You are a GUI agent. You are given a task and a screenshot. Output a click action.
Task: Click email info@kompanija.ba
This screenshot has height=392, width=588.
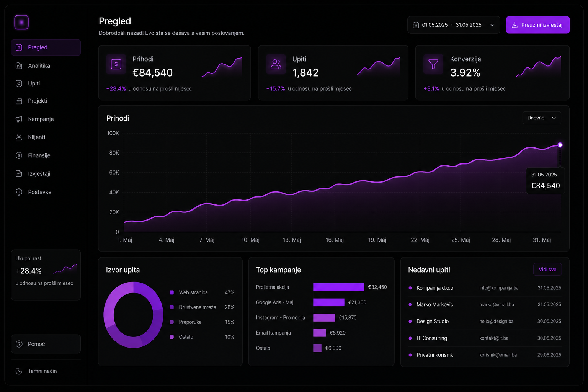coord(499,288)
